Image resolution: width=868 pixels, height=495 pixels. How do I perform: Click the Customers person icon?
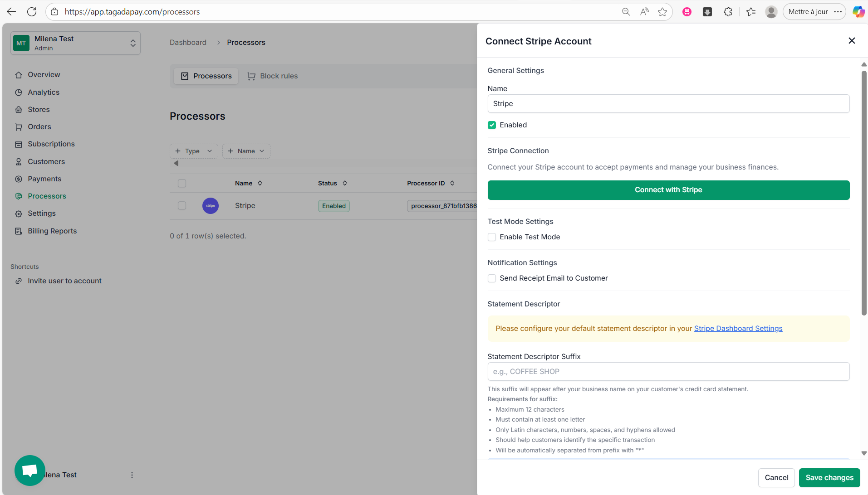19,162
